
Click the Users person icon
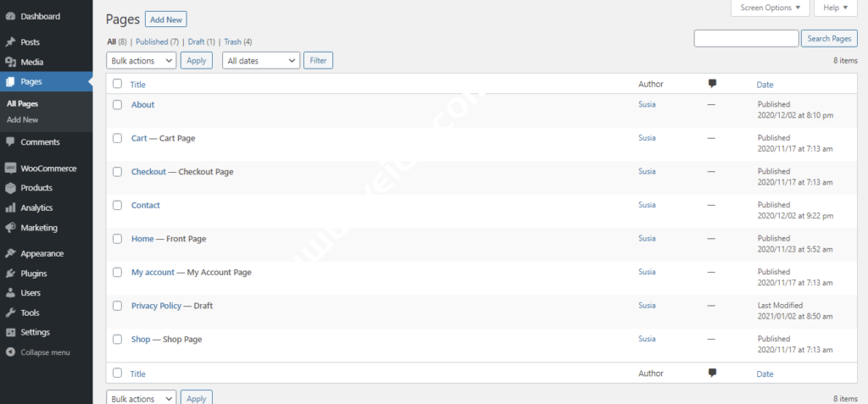[10, 293]
